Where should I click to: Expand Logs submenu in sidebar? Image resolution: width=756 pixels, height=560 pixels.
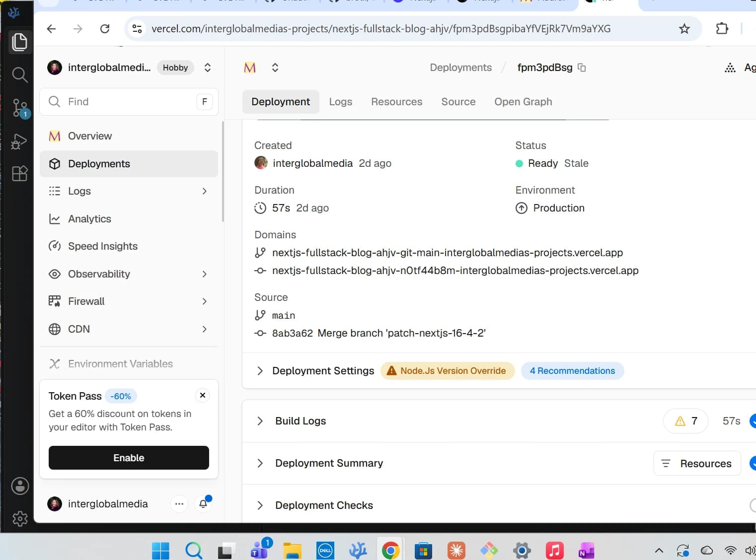point(205,191)
